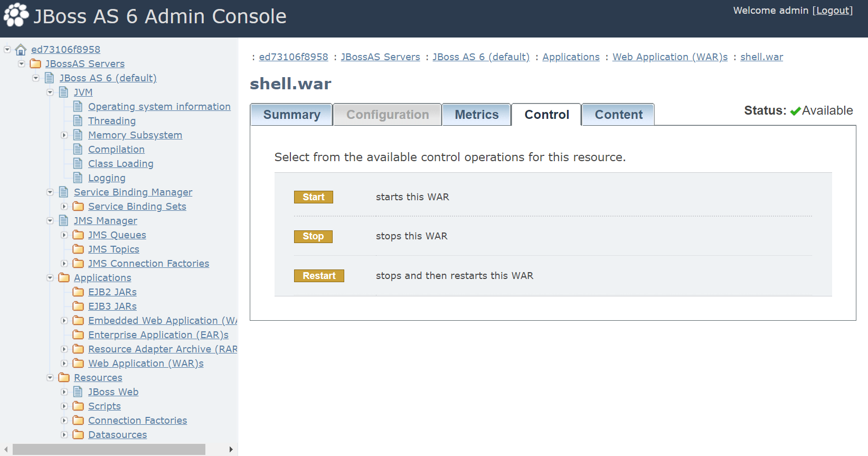Click the document icon beside JBoss Web

[78, 392]
